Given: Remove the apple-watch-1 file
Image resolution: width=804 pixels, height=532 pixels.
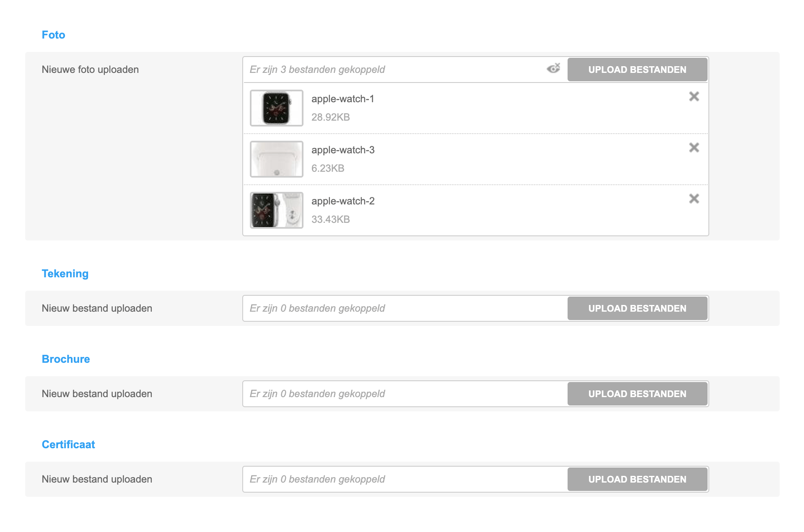Looking at the screenshot, I should [694, 97].
